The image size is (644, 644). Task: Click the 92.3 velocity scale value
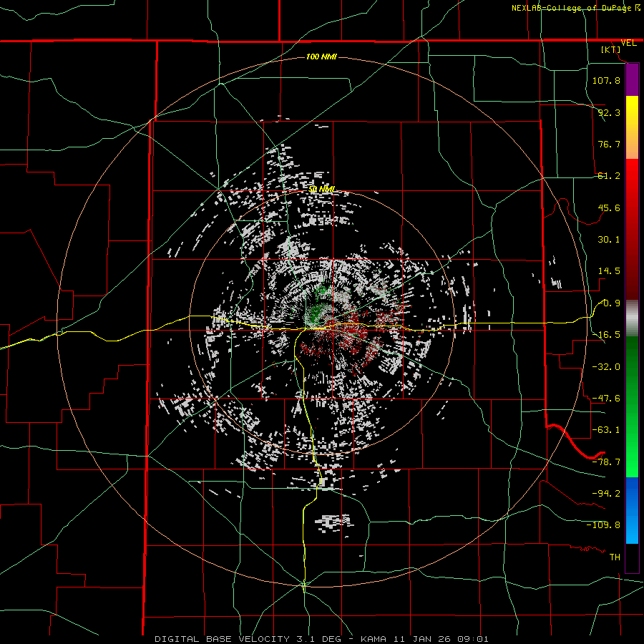tap(609, 112)
